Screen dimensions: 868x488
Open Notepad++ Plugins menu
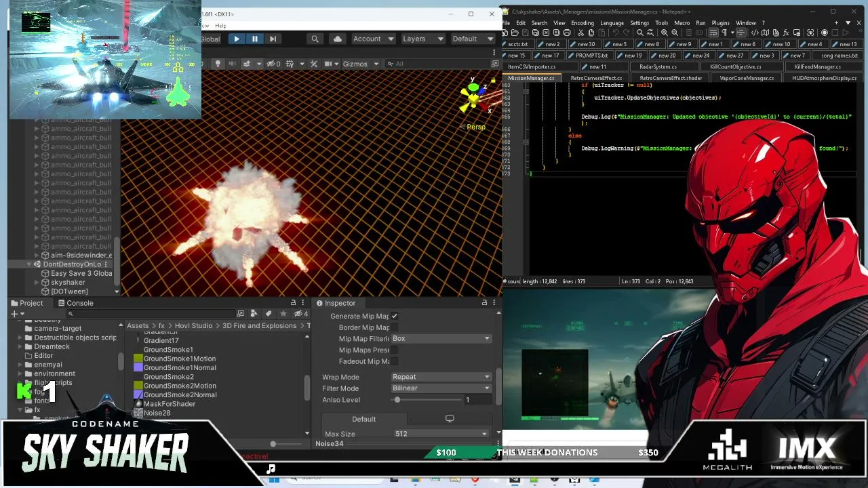tap(720, 23)
